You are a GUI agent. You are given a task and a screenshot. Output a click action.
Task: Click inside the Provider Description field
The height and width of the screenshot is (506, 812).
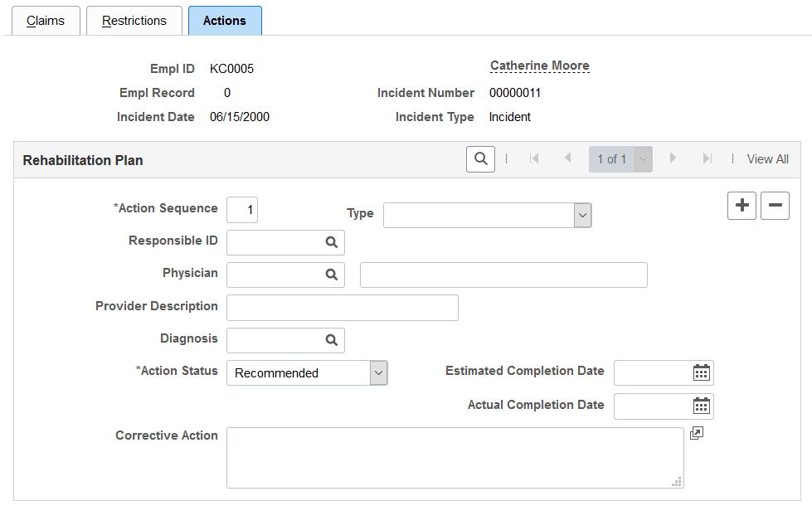342,307
